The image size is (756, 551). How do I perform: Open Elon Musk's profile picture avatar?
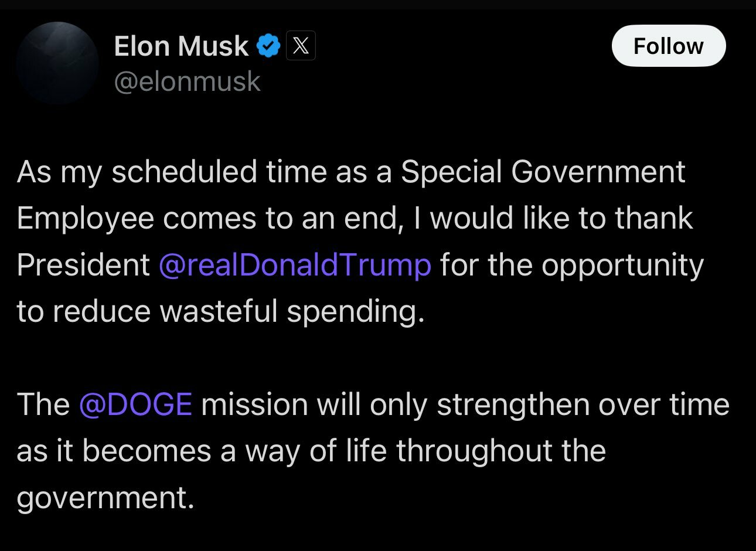57,63
